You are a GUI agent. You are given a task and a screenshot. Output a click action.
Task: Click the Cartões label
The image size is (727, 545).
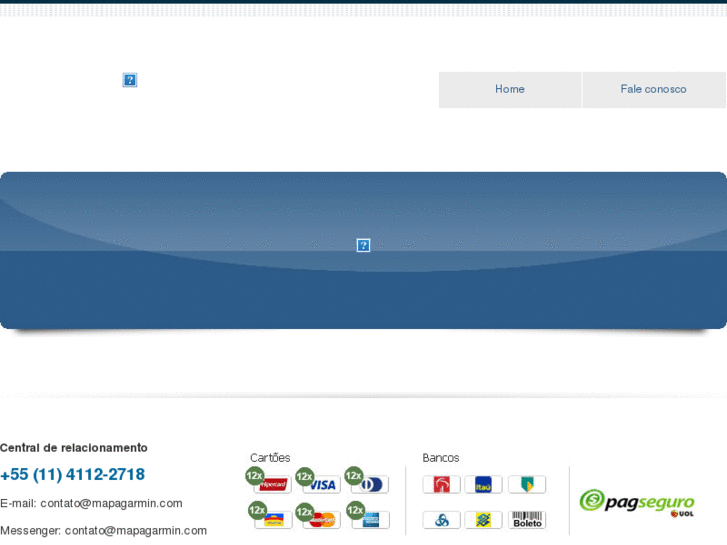click(270, 458)
